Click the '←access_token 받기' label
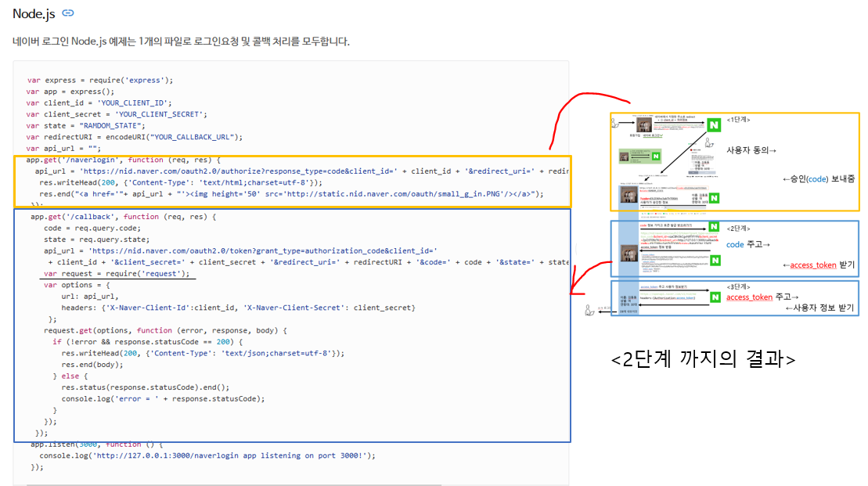This screenshot has height=486, width=868. point(818,265)
